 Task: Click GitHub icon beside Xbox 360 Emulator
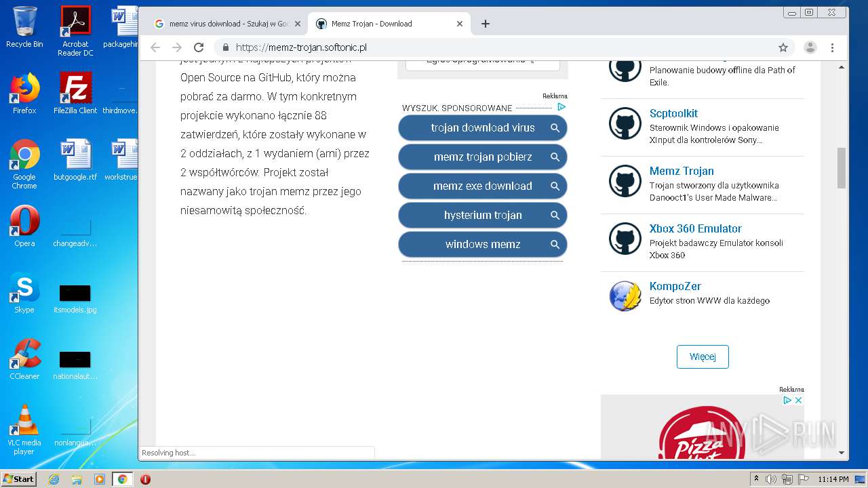[x=625, y=239]
